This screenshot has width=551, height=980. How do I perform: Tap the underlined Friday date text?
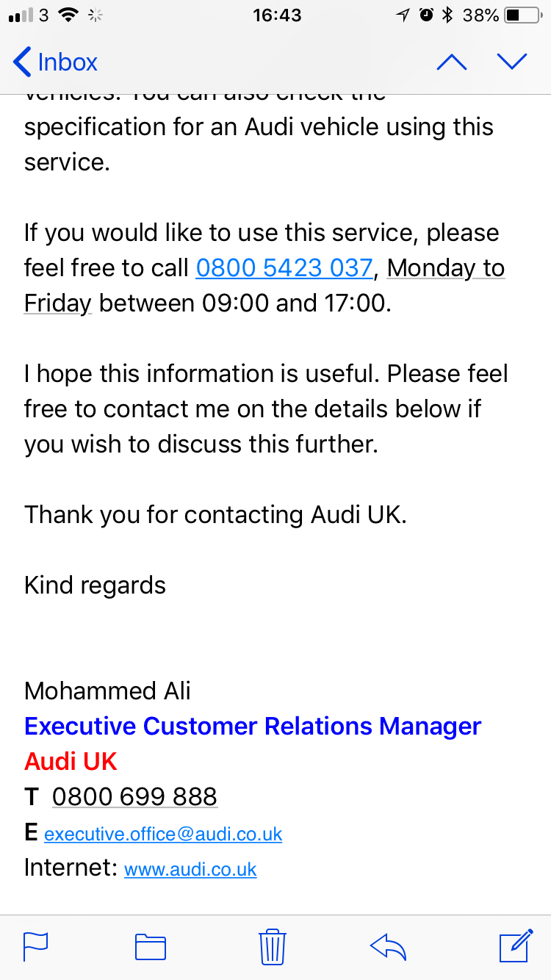[57, 303]
